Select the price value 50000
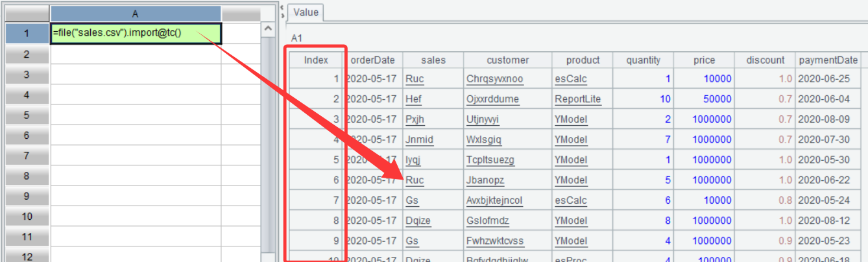The image size is (868, 262). point(718,99)
